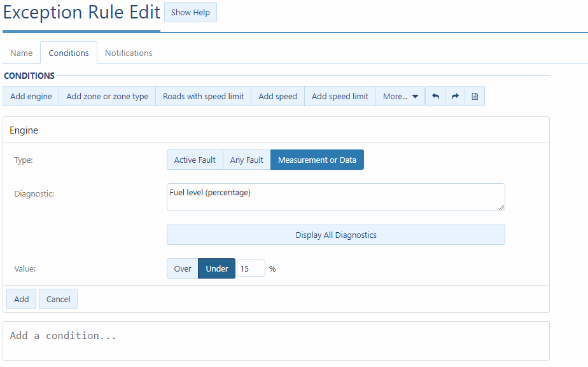This screenshot has width=588, height=367.
Task: Add the engine condition
Action: point(21,298)
